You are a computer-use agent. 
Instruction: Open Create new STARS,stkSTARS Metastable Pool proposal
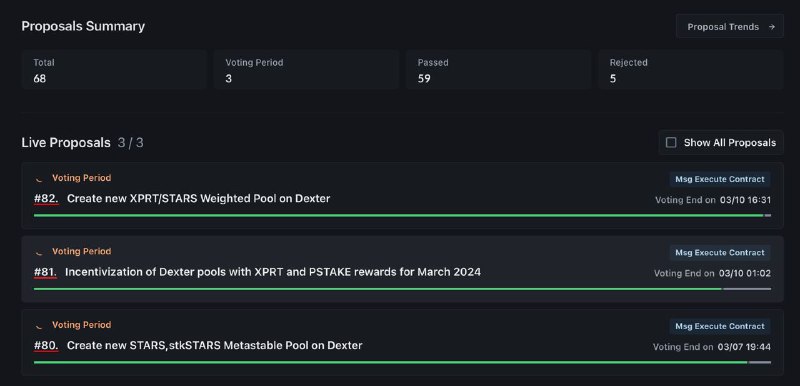(215, 345)
